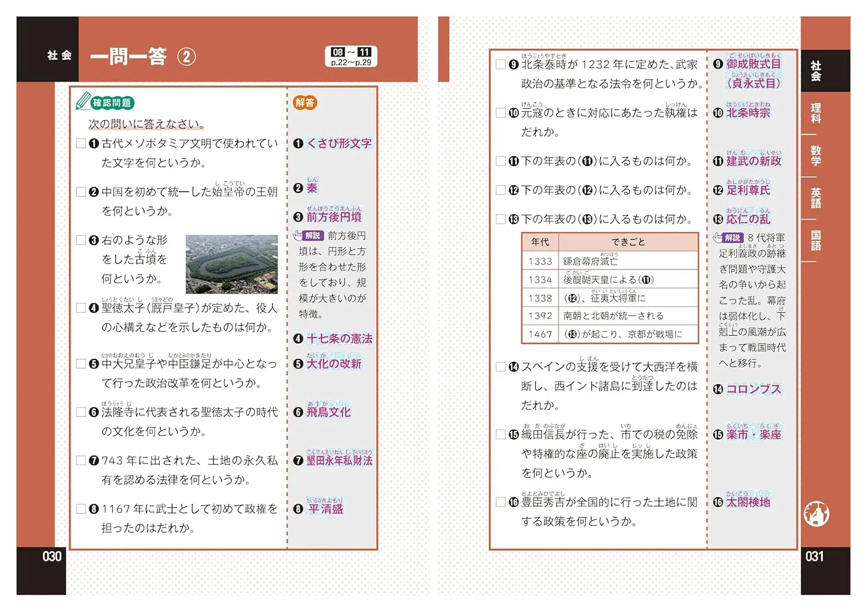The image size is (868, 612).
Task: Select the 解説 hand icon under 前方後円墳
Action: (298, 235)
